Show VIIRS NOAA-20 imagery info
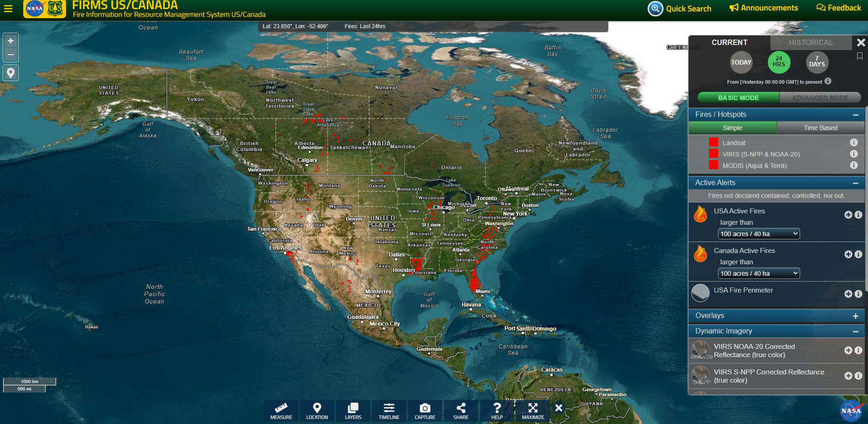 pos(858,350)
